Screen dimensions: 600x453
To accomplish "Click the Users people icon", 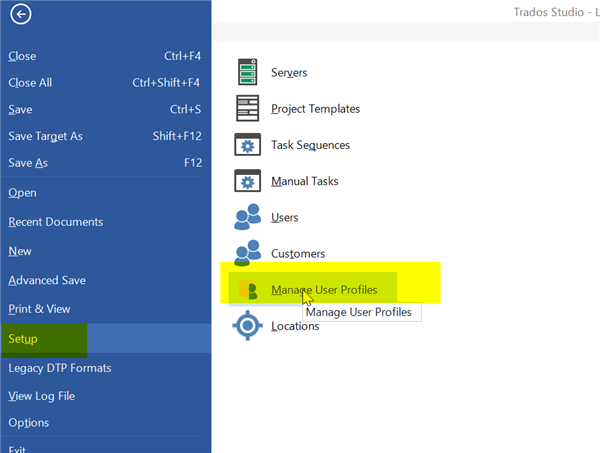I will (248, 217).
